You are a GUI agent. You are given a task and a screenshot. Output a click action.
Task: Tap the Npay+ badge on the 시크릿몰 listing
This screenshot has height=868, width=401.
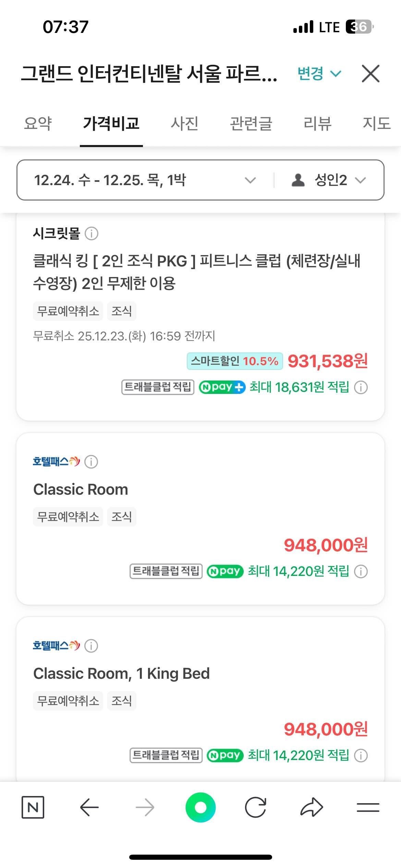(x=222, y=388)
